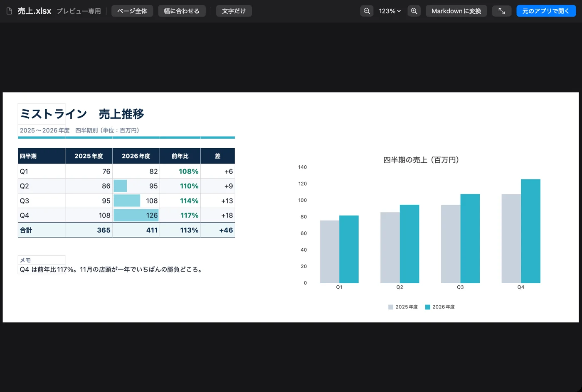Click the 110% year-over-year cell
Screen dimensions: 582x392
(x=180, y=186)
